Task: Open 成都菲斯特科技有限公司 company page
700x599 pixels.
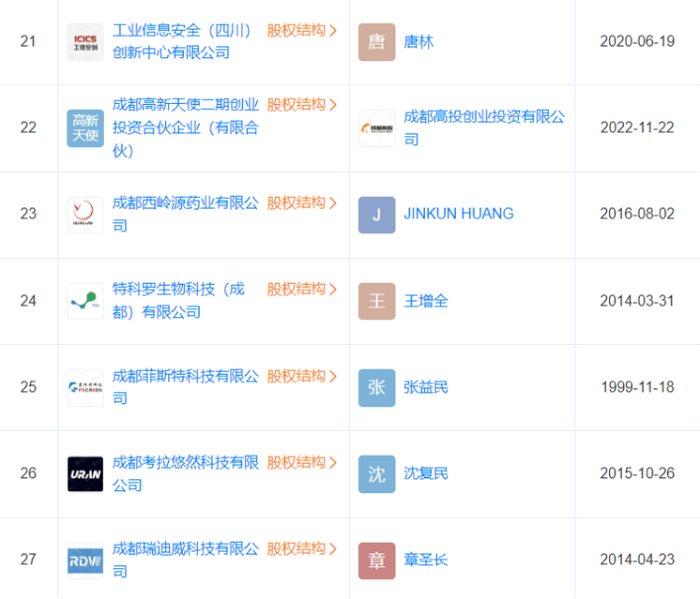Action: pyautogui.click(x=186, y=387)
